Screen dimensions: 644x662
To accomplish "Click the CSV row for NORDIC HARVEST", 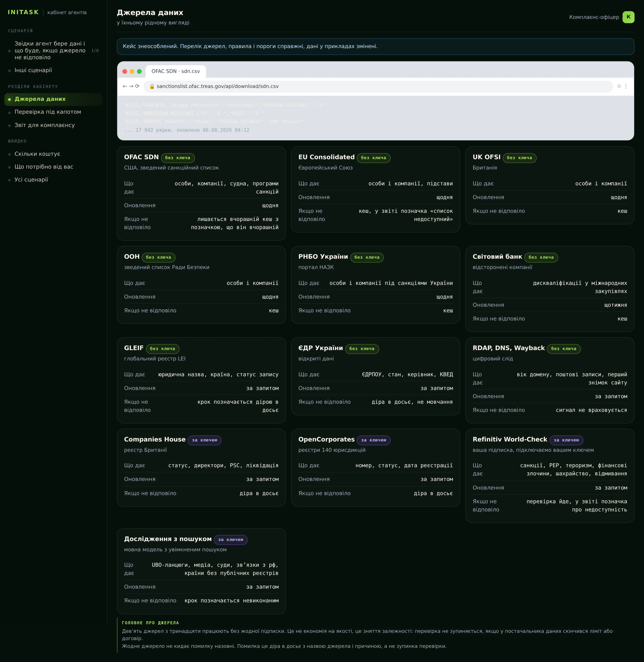I will coord(214,121).
